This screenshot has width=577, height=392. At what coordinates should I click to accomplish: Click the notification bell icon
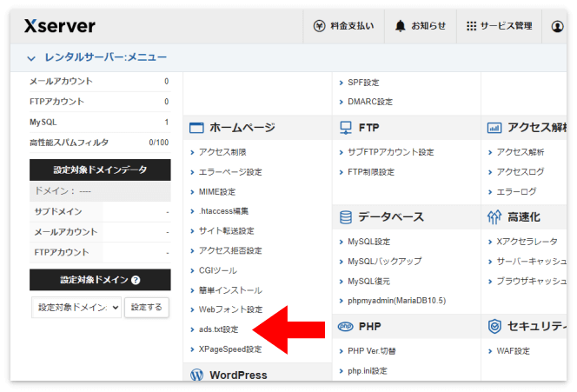pyautogui.click(x=400, y=26)
